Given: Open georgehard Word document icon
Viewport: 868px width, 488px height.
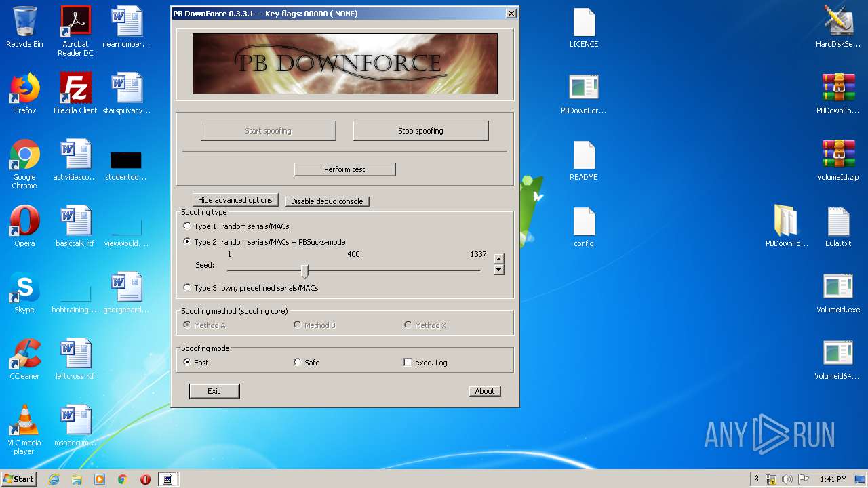Looking at the screenshot, I should [x=126, y=293].
